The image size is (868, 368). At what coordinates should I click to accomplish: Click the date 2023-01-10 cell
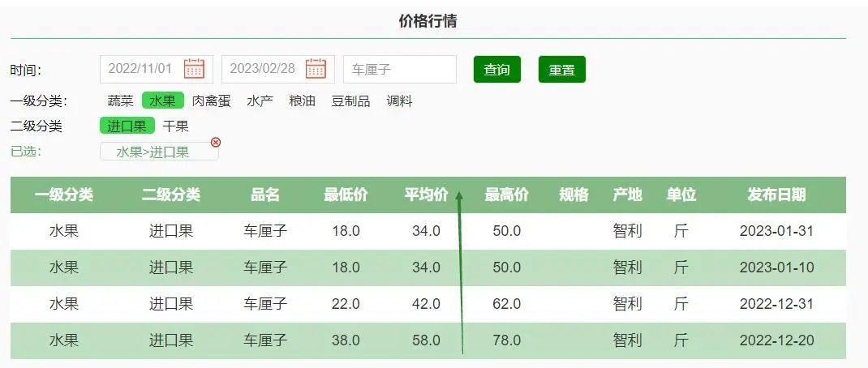tap(776, 267)
